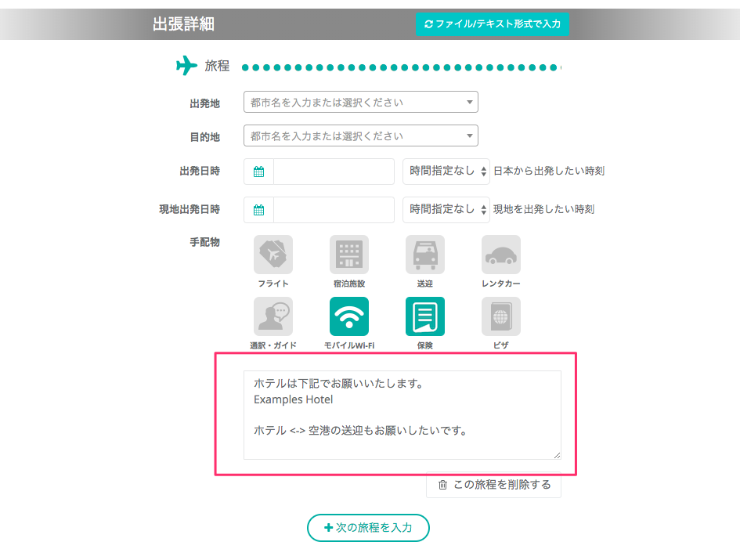Click into the hotel request notes textarea

[x=402, y=414]
